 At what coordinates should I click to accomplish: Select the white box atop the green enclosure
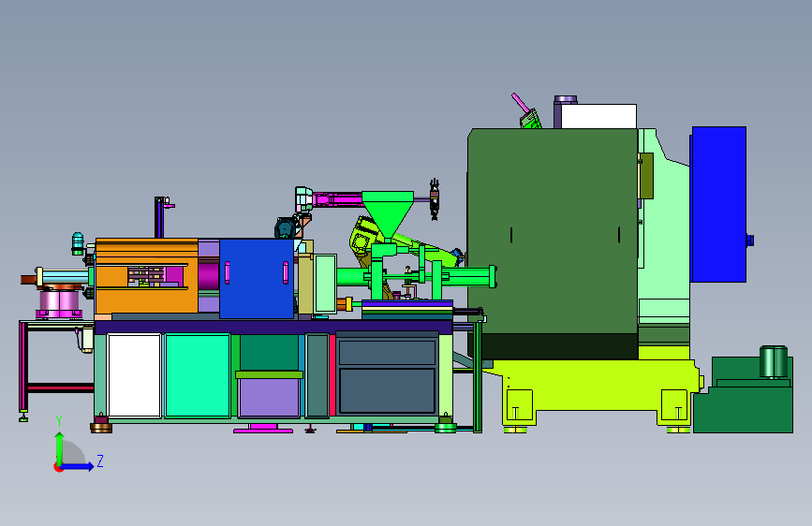tap(598, 116)
